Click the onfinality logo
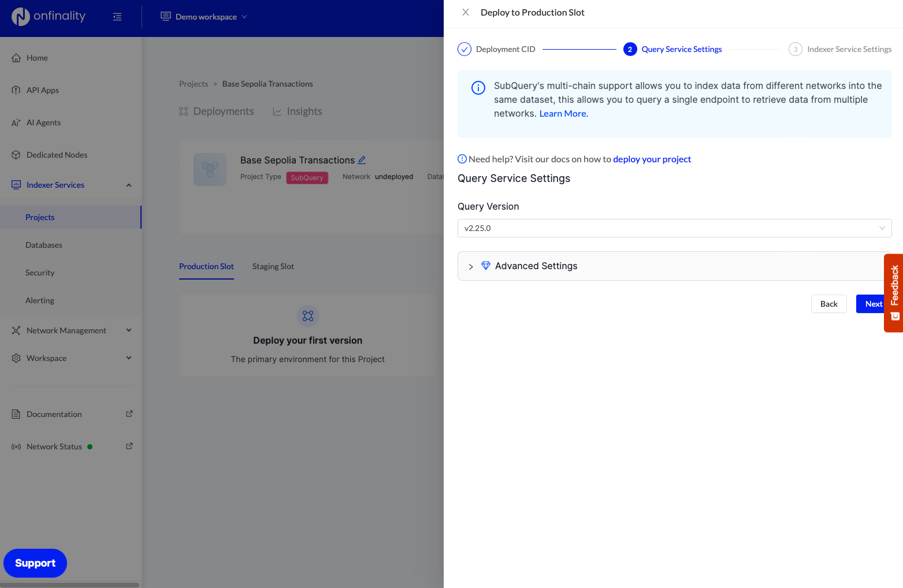The height and width of the screenshot is (588, 903). tap(49, 16)
